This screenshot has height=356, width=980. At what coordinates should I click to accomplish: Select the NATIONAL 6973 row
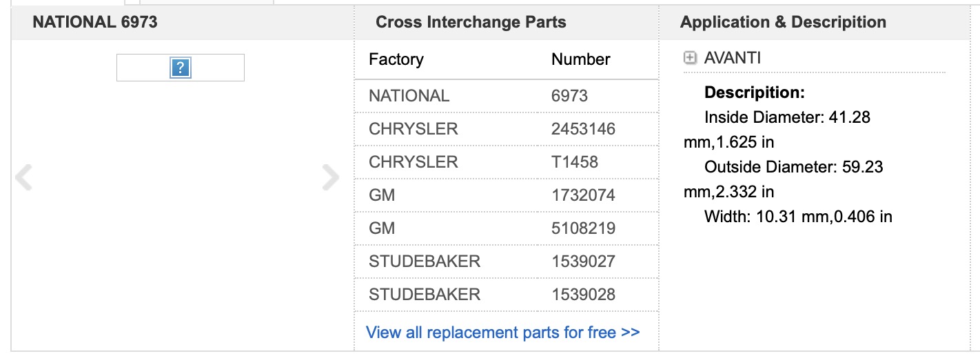(507, 96)
